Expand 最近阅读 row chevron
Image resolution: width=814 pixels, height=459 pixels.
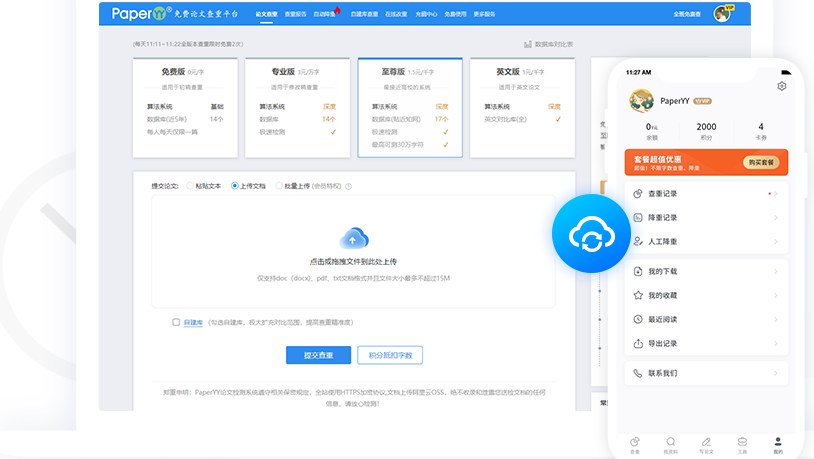[x=776, y=319]
